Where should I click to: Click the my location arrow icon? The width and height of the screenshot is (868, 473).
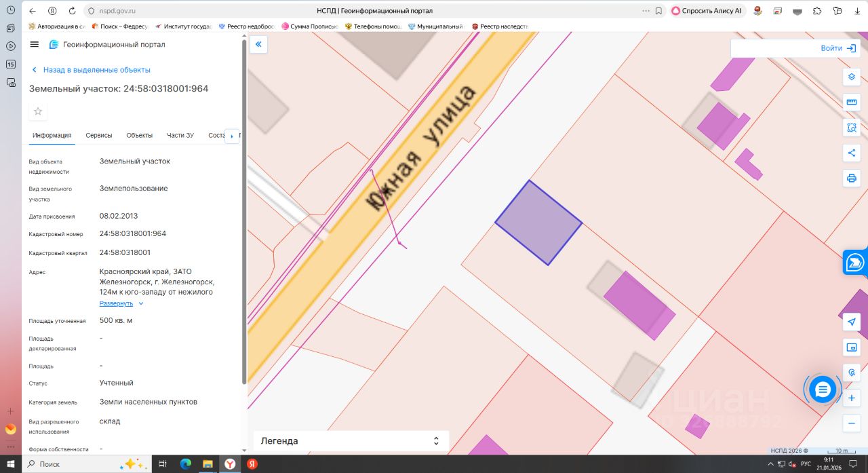coord(852,322)
